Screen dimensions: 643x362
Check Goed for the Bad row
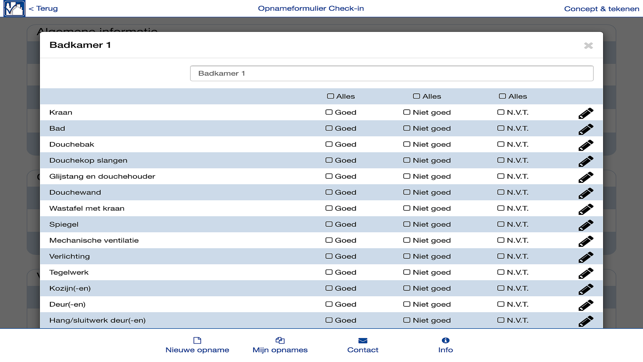pos(329,128)
